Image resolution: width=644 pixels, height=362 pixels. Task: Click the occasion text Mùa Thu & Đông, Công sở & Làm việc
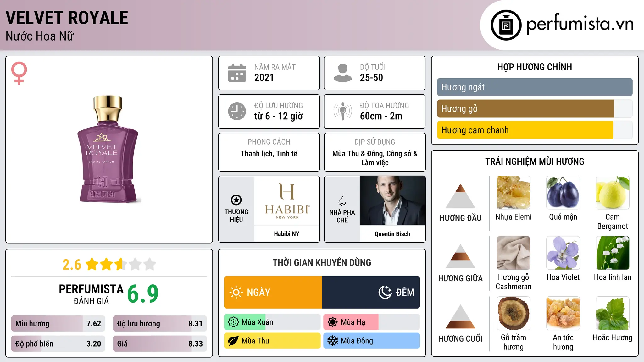[x=375, y=158]
